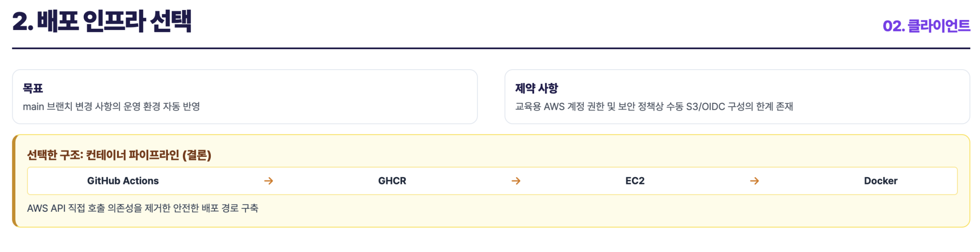Select the EC2 pipeline step
This screenshot has width=980, height=252.
coord(635,181)
